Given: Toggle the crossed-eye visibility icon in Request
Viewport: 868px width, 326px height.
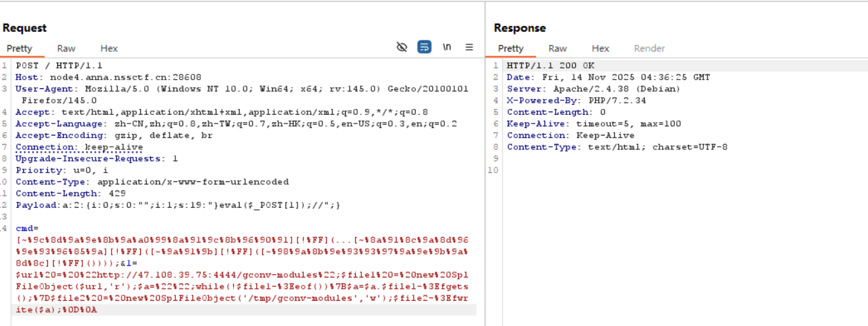Looking at the screenshot, I should click(402, 47).
